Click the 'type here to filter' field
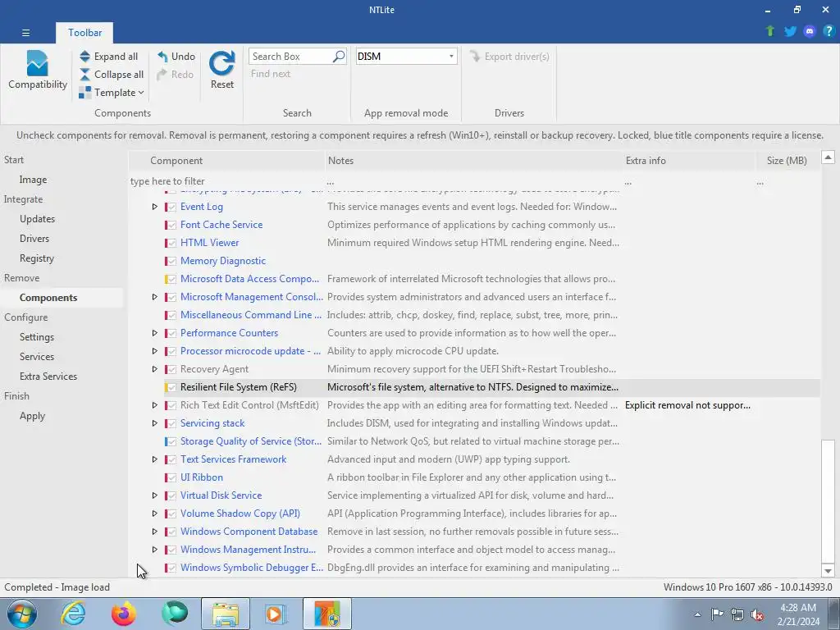 (x=226, y=181)
